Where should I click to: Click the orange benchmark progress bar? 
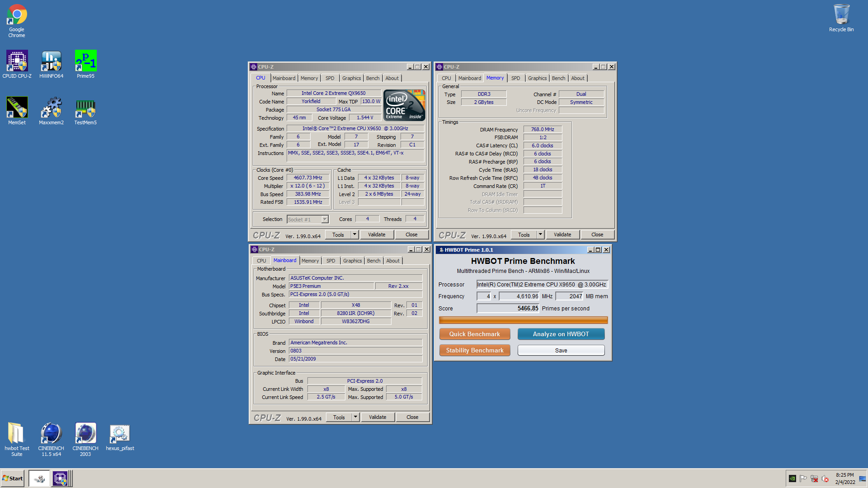pos(524,320)
